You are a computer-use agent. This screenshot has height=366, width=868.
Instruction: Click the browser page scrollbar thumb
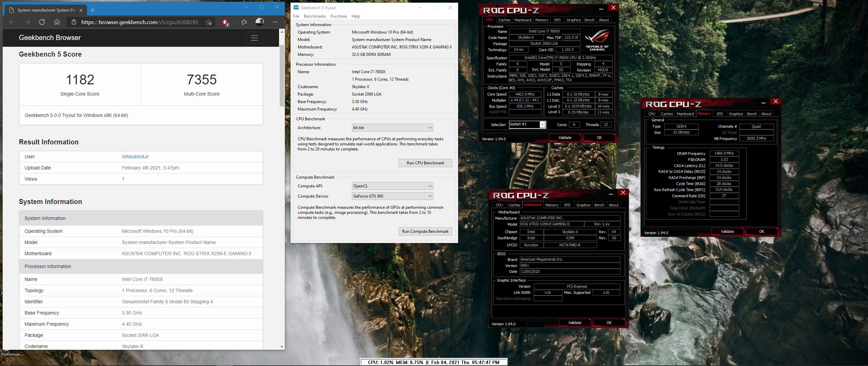click(x=282, y=76)
